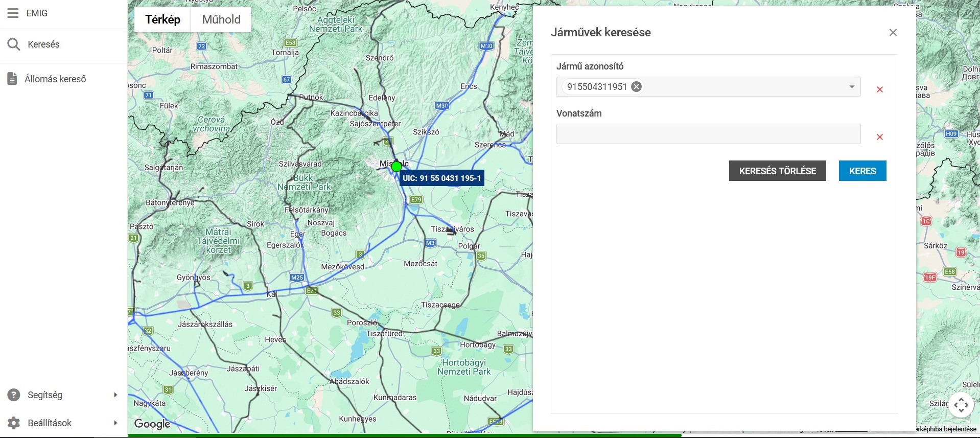980x438 pixels.
Task: Click the blue KERES button
Action: 862,171
